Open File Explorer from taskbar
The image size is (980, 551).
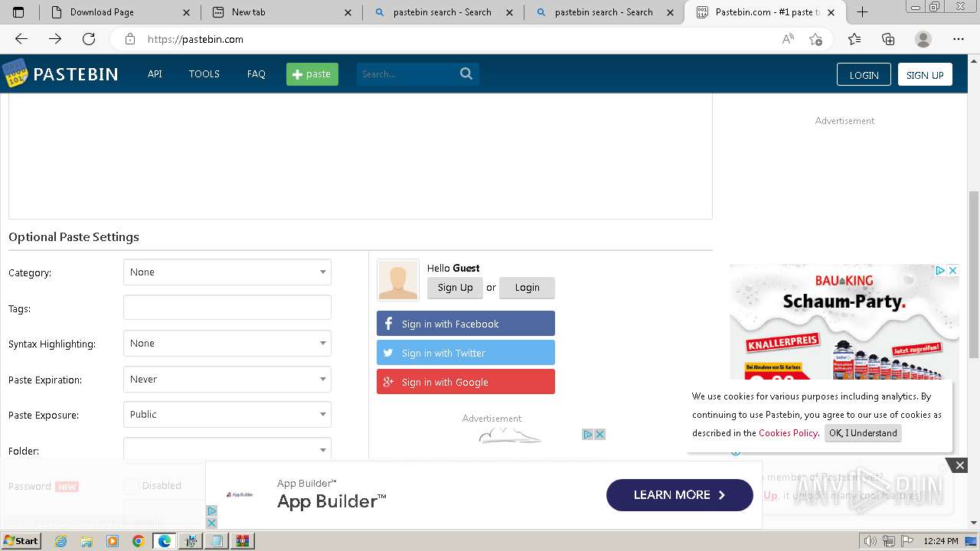click(x=87, y=541)
